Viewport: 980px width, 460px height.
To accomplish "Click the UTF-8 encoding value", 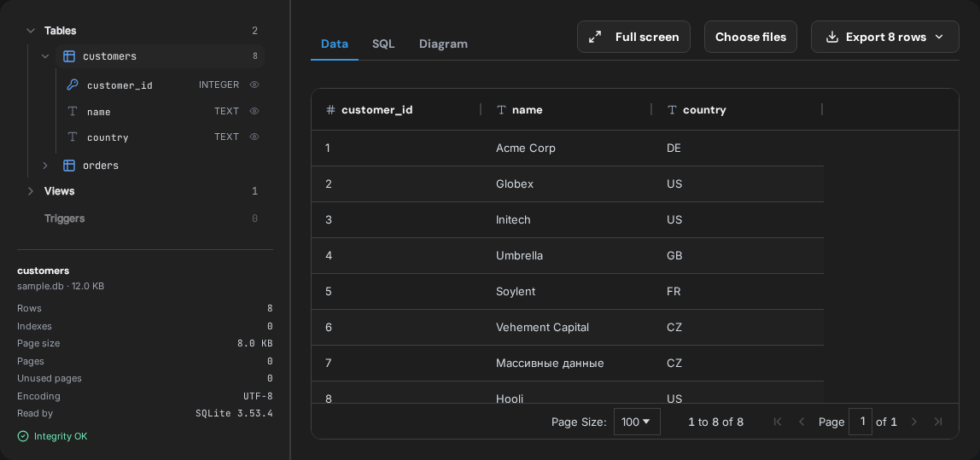I will (258, 396).
